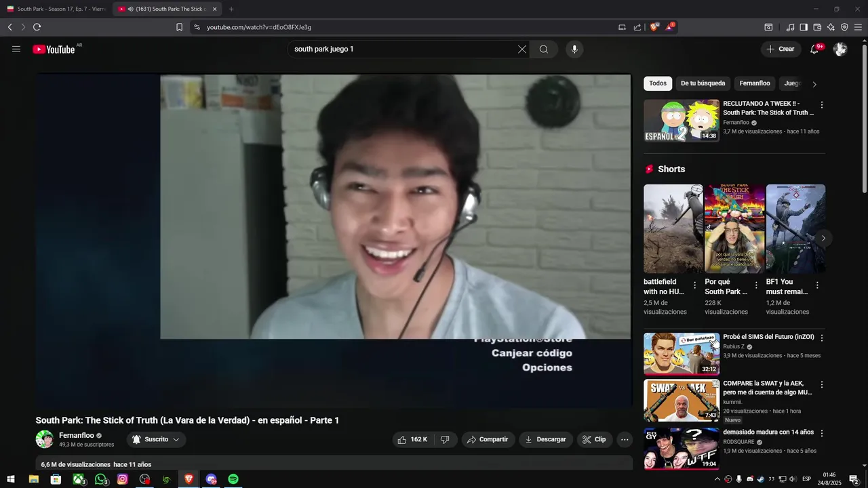This screenshot has height=488, width=868.
Task: Dislike the video
Action: click(x=445, y=439)
